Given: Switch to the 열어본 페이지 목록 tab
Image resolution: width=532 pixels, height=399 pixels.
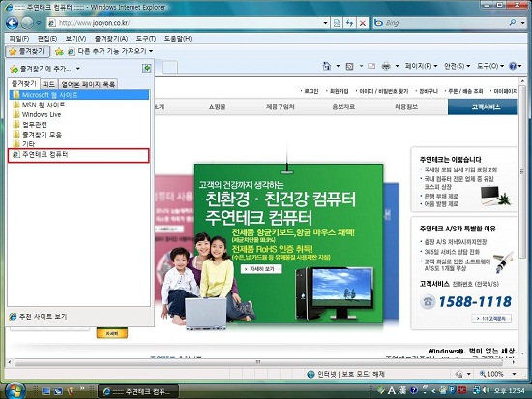Looking at the screenshot, I should click(x=88, y=84).
